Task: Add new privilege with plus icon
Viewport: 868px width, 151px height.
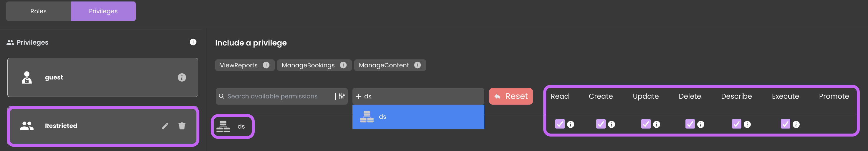Action: coord(193,42)
